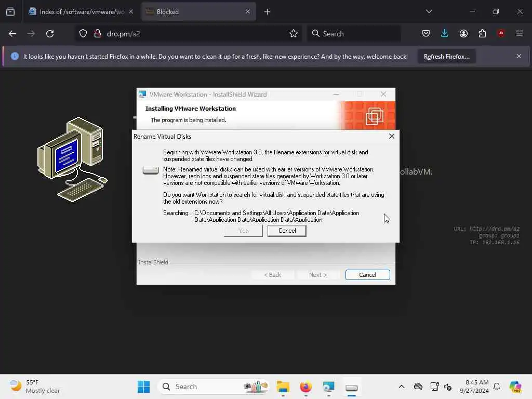The height and width of the screenshot is (399, 532).
Task: Click the Firefox Search box
Action: tap(354, 34)
